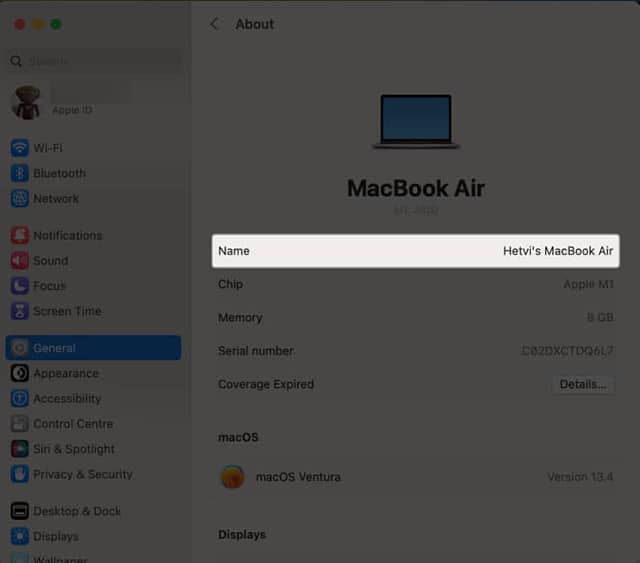Select Sound label in sidebar
Screen dimensions: 640x563
coord(51,260)
